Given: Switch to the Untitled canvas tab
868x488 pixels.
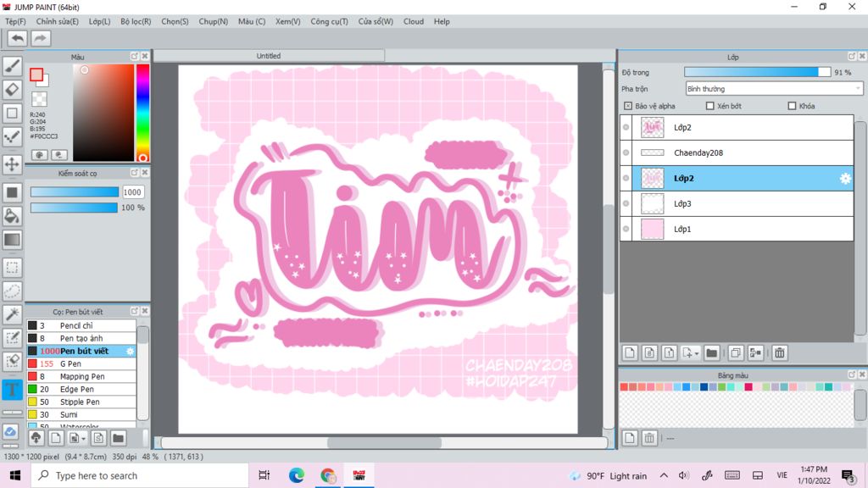Looking at the screenshot, I should pos(269,56).
